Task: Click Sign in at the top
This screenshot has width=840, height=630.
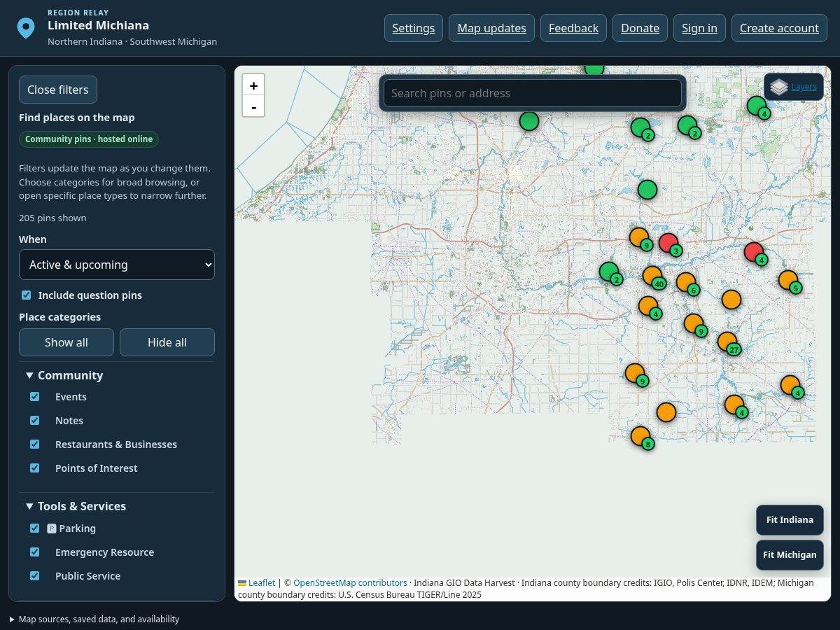Action: click(x=699, y=28)
